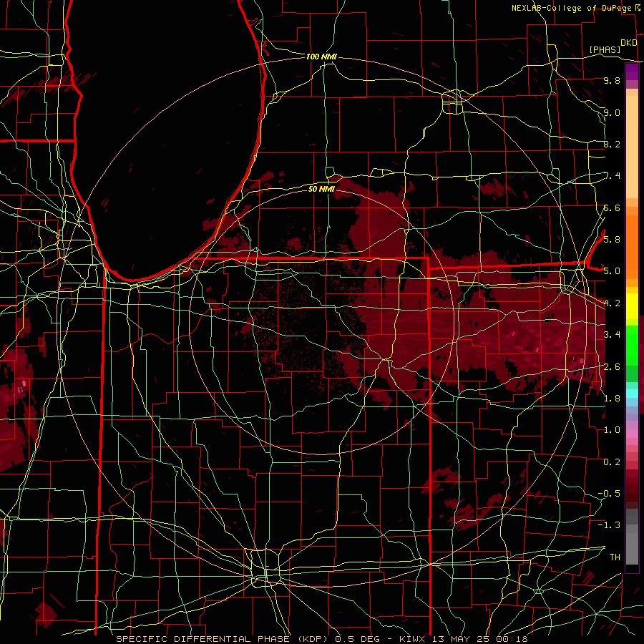This screenshot has height=644, width=644.
Task: Click the NEXLAB-College of DuPage credit text
Action: 571,8
